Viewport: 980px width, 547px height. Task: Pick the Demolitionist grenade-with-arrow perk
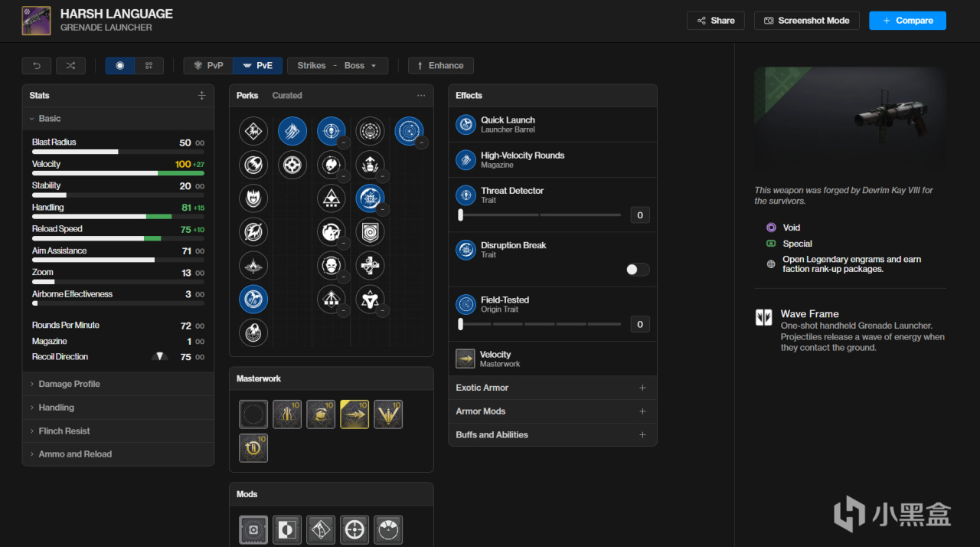(x=371, y=165)
